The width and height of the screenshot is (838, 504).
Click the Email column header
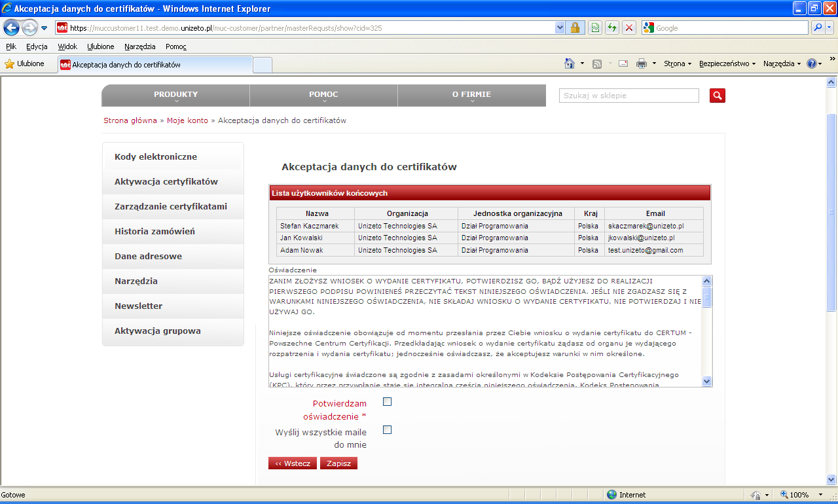[x=654, y=213]
